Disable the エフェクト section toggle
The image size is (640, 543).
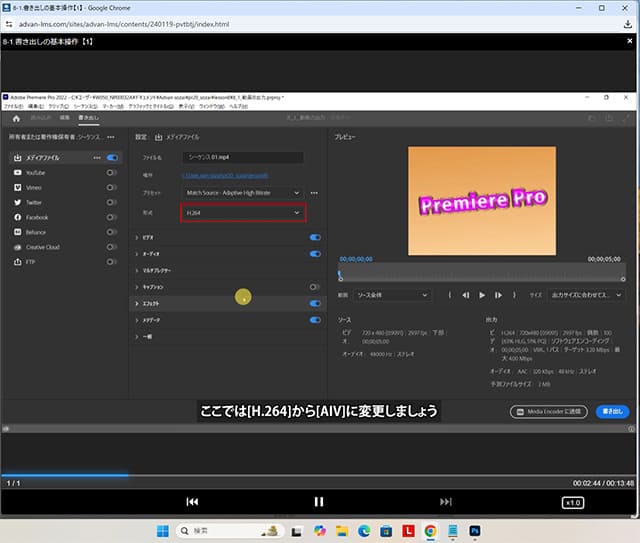pyautogui.click(x=315, y=303)
